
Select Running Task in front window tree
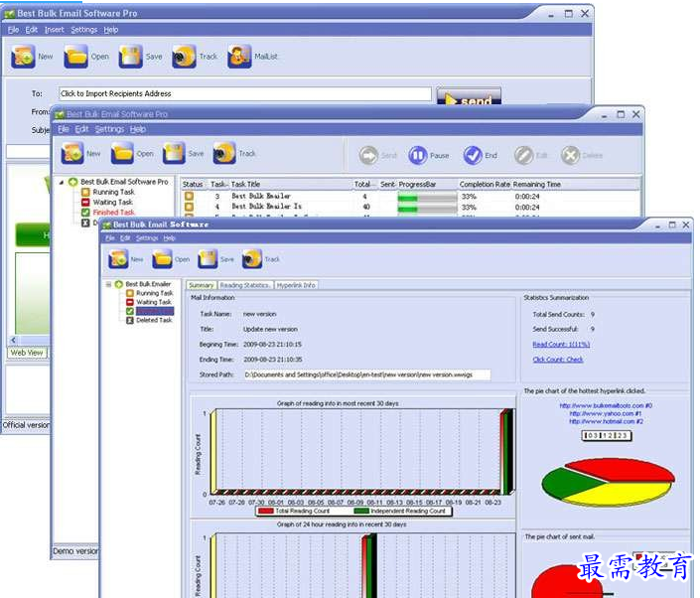(154, 293)
